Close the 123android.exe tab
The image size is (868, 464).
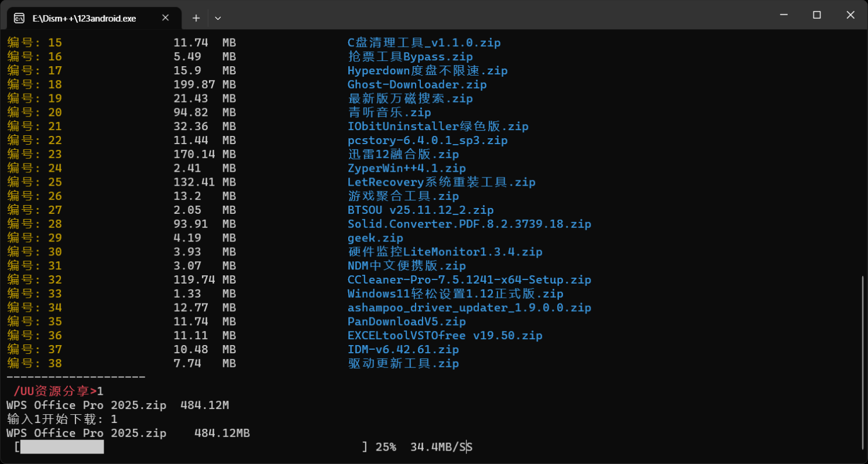pos(165,18)
